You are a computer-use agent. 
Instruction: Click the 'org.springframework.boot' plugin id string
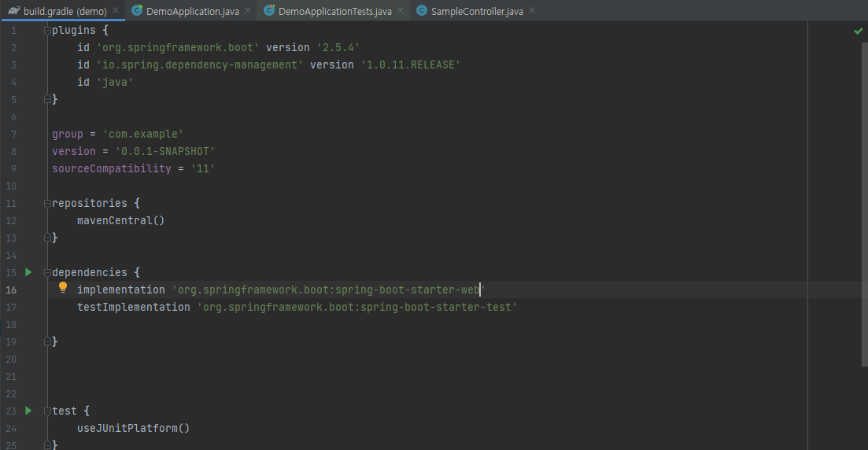[179, 48]
